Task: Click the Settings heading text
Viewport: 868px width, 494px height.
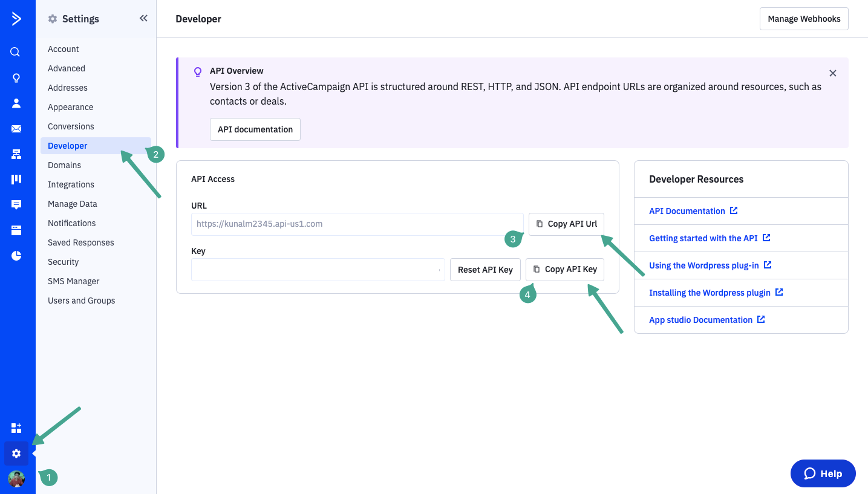Action: click(80, 19)
